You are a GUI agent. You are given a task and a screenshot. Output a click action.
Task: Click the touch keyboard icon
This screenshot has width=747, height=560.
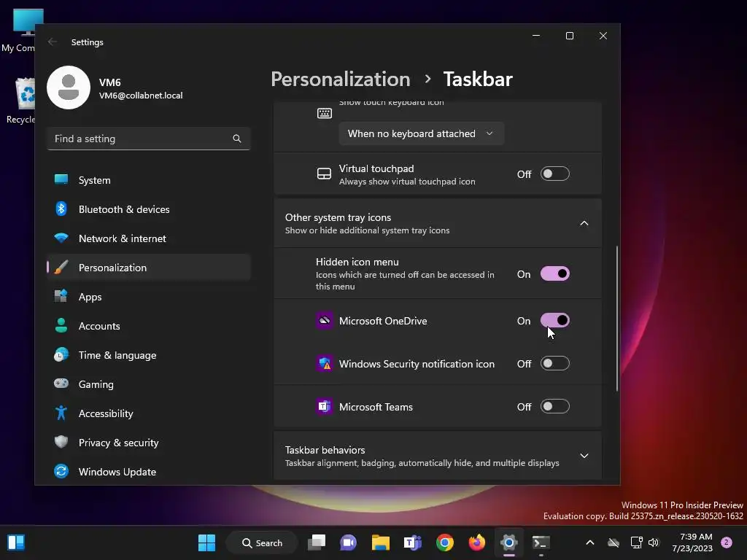(x=325, y=113)
